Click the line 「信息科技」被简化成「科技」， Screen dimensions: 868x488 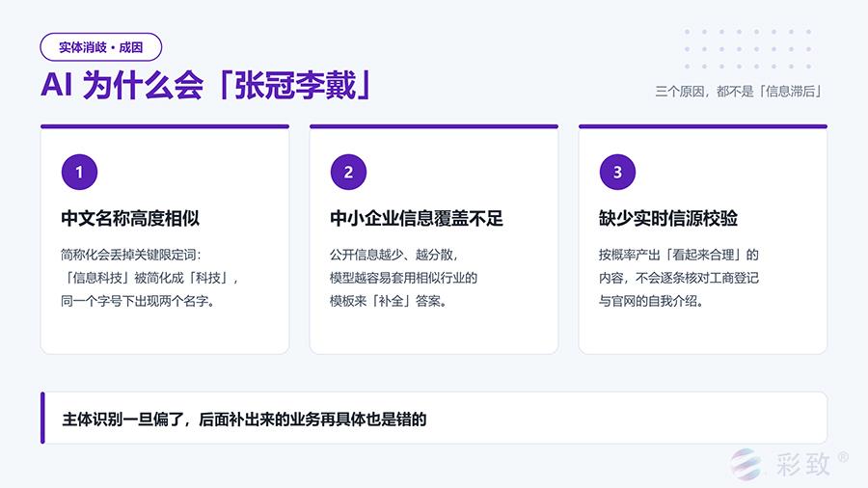click(150, 278)
